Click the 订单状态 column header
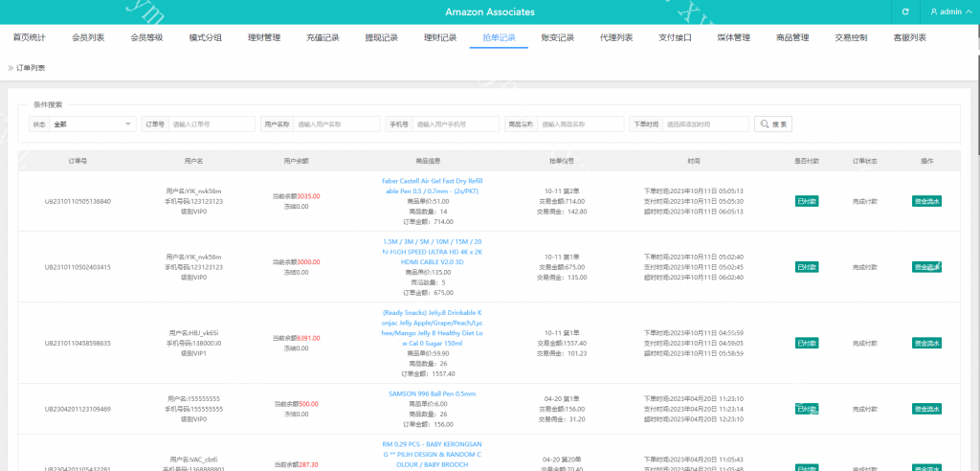This screenshot has width=980, height=471. pos(865,161)
